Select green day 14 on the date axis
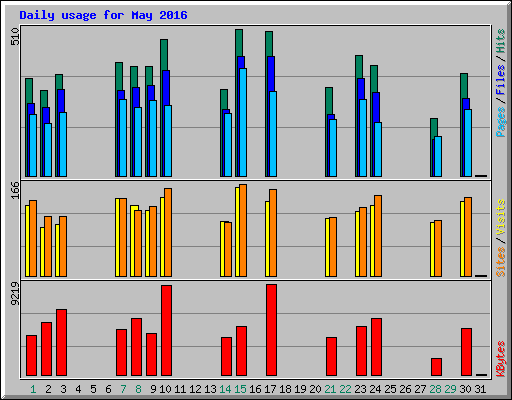This screenshot has width=512, height=400. pos(225,389)
